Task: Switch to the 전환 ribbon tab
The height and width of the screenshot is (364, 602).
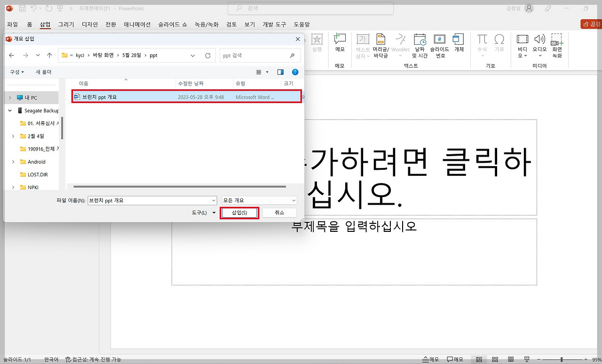Action: pyautogui.click(x=111, y=24)
